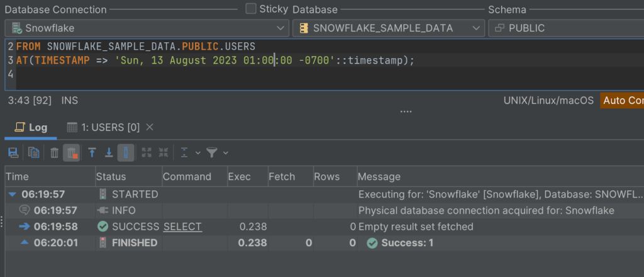
Task: Click the schema icon beside PUBLIC
Action: (x=499, y=28)
